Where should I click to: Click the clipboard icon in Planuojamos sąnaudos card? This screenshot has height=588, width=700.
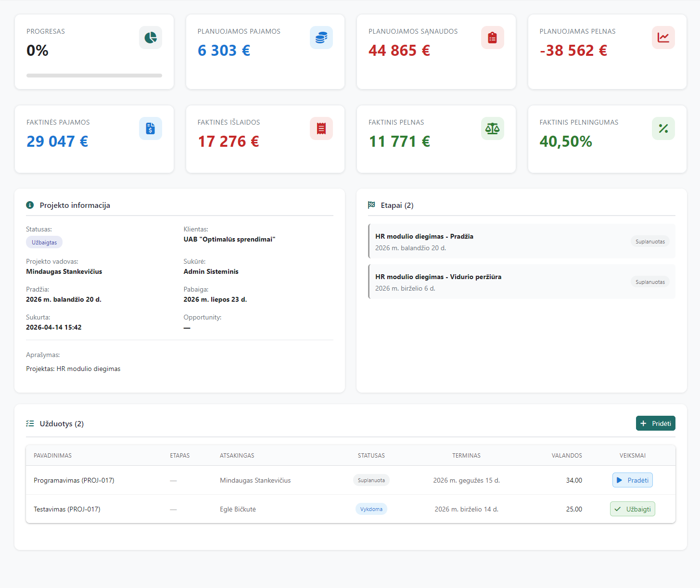(x=492, y=38)
